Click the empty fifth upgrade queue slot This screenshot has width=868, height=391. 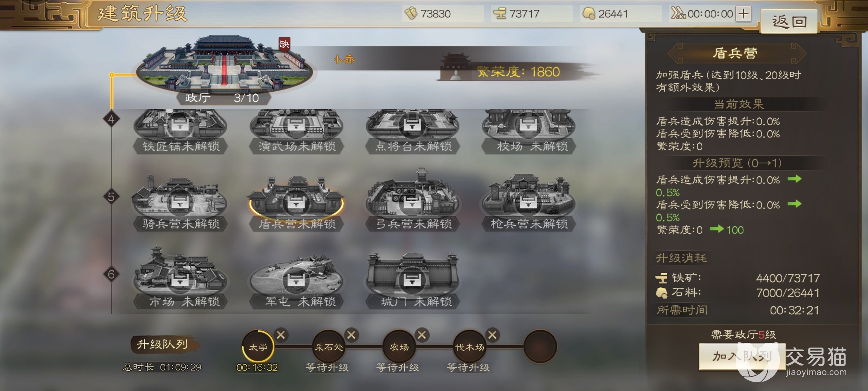tap(540, 346)
